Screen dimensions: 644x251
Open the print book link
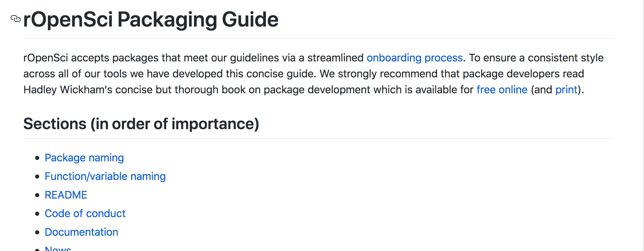(x=566, y=90)
